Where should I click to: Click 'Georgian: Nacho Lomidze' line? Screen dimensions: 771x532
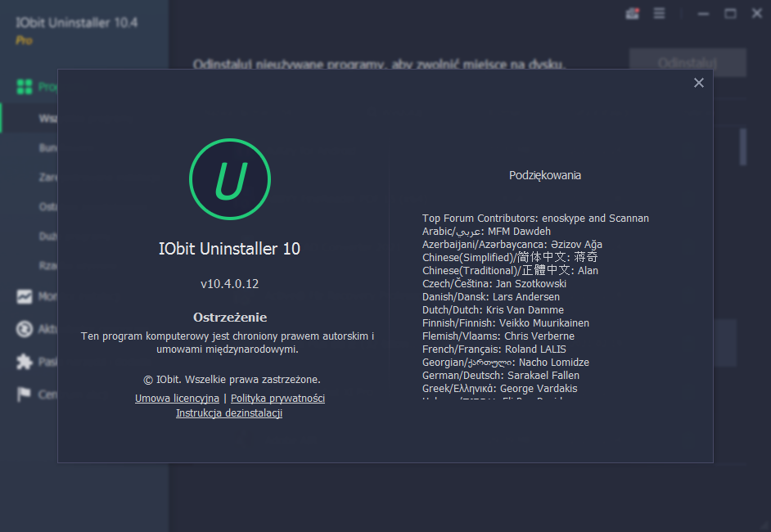(x=506, y=363)
